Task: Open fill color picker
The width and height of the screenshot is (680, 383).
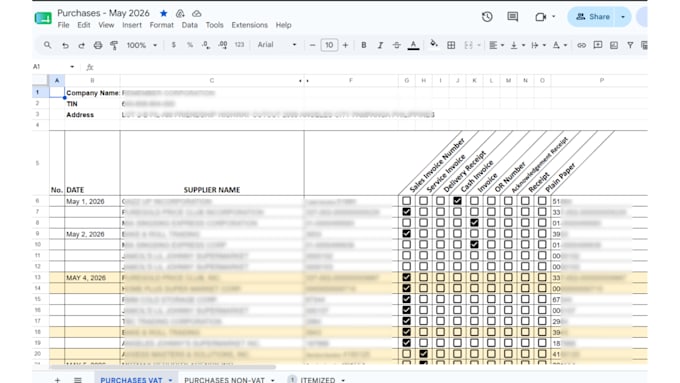Action: (x=434, y=44)
